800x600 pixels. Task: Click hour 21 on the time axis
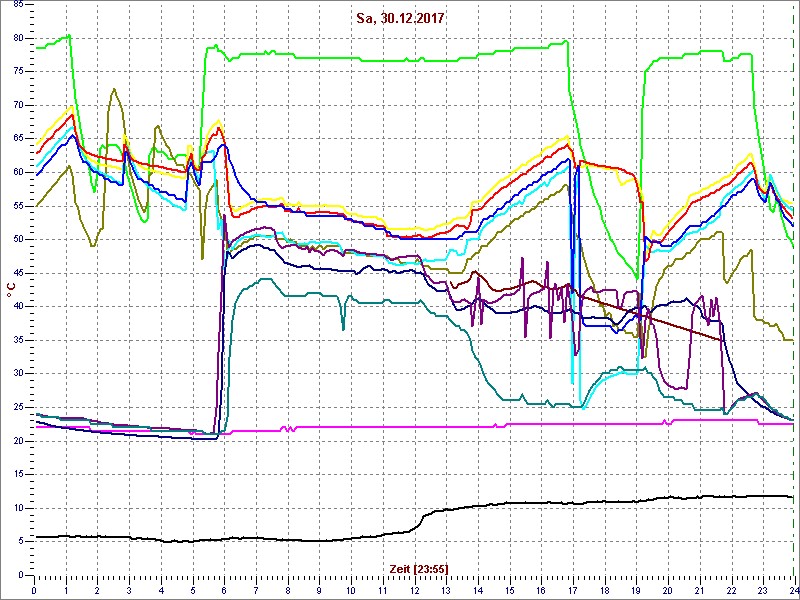point(698,591)
